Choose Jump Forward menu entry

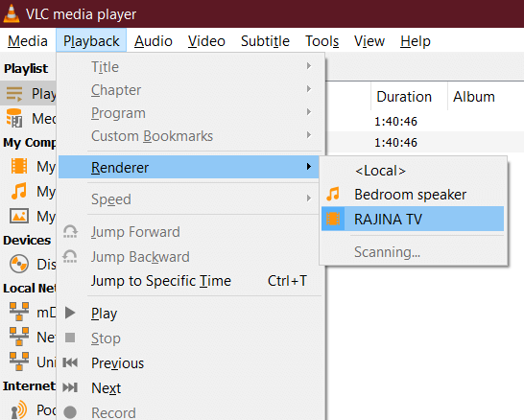point(189,232)
